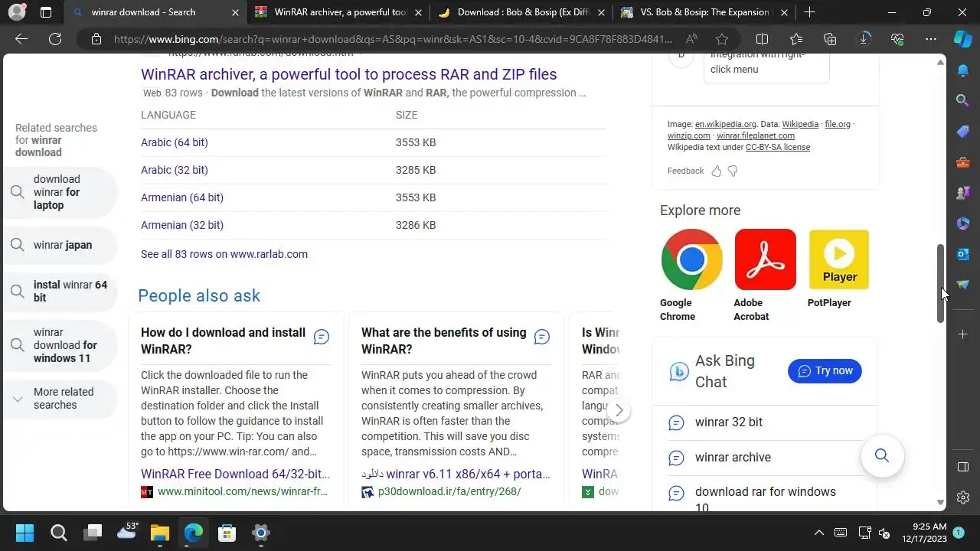Search 'winrar japan' related suggestion
Image resolution: width=980 pixels, height=551 pixels.
[60, 245]
